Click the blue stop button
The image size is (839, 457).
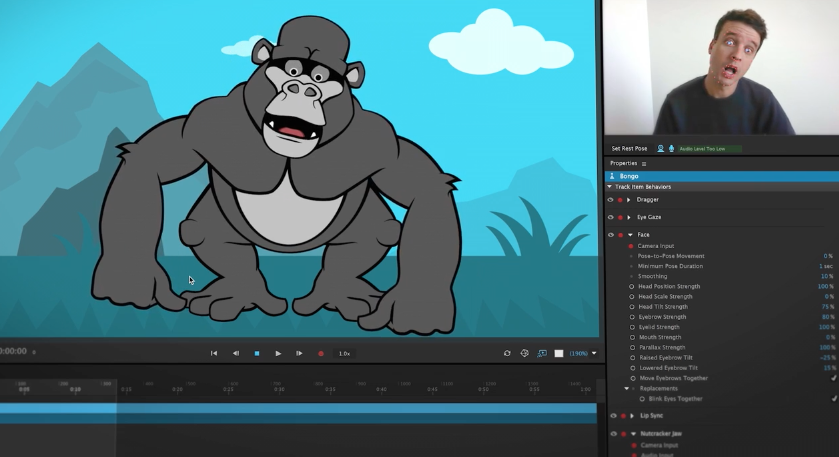257,353
